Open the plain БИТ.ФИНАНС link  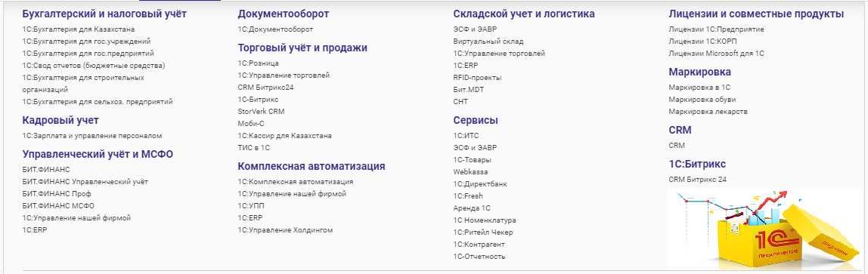(x=46, y=170)
